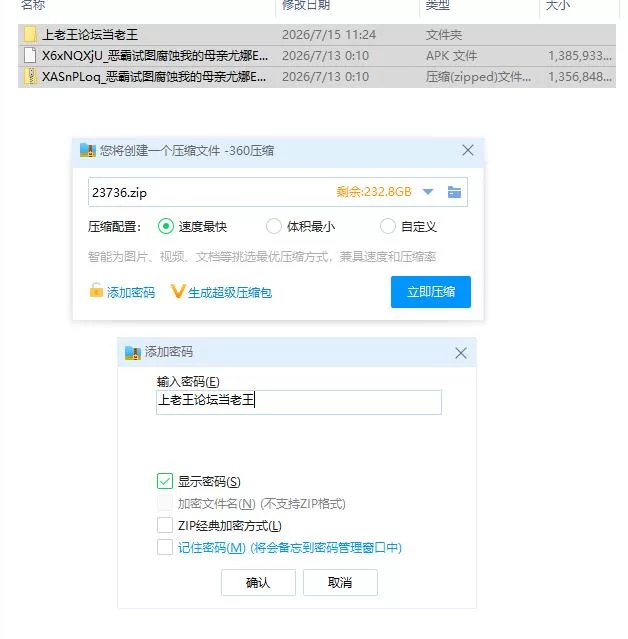The image size is (628, 639).
Task: Click 文件夹 type cell
Action: [x=444, y=35]
